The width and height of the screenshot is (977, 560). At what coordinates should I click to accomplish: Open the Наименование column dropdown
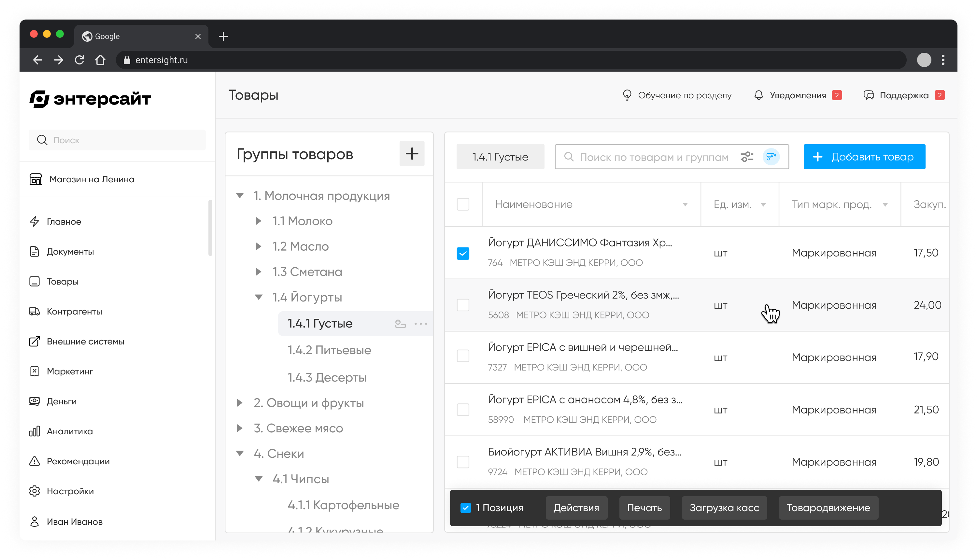685,204
